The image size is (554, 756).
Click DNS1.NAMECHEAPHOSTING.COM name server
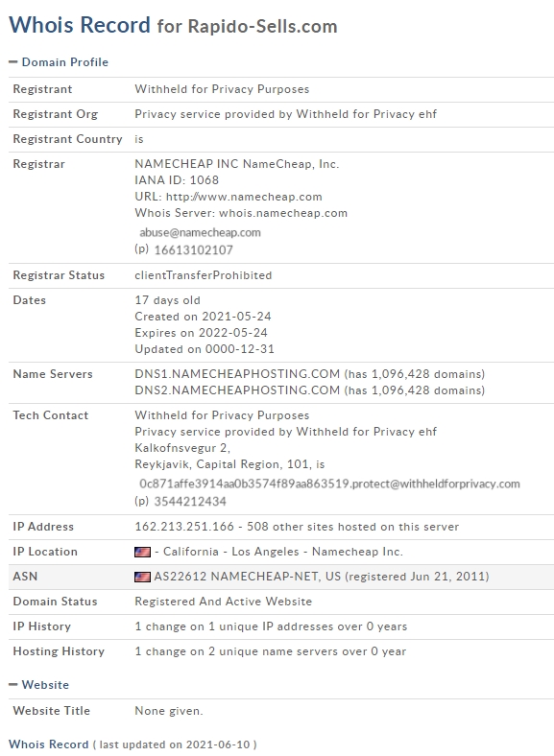click(237, 374)
